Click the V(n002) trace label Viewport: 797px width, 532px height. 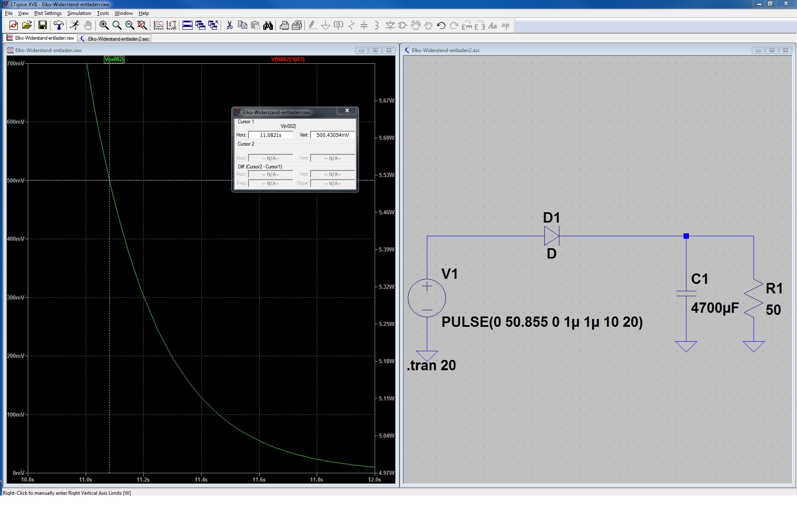pyautogui.click(x=114, y=59)
